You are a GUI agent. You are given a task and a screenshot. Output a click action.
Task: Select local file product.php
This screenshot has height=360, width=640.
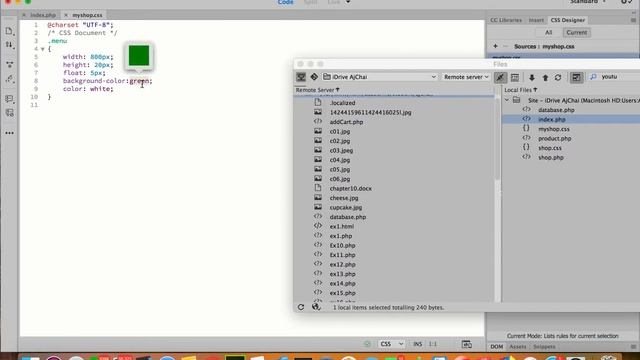coord(554,138)
